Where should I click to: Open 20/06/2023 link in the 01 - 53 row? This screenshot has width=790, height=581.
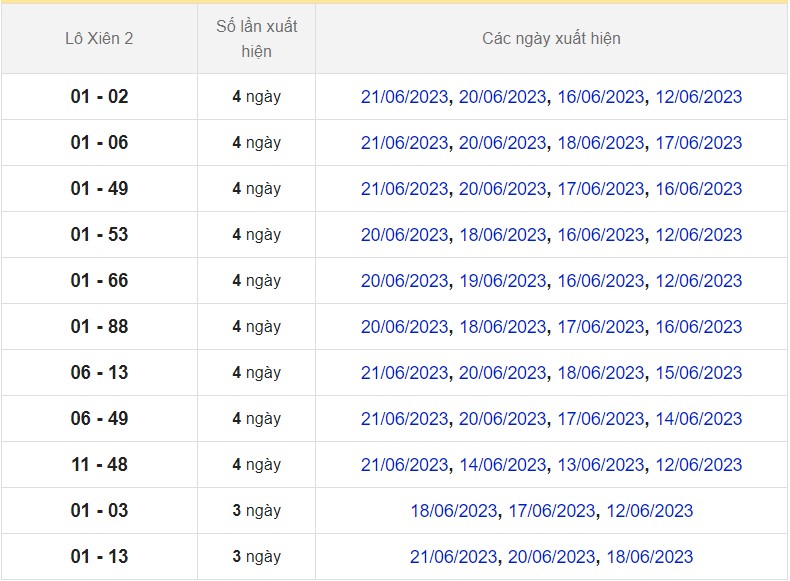[x=404, y=235]
